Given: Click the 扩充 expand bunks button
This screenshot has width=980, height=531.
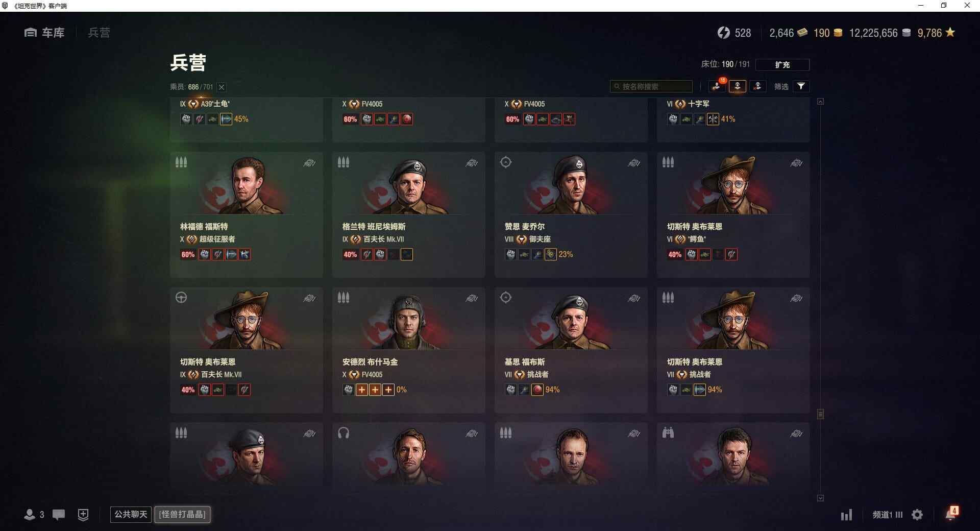Looking at the screenshot, I should click(x=782, y=65).
